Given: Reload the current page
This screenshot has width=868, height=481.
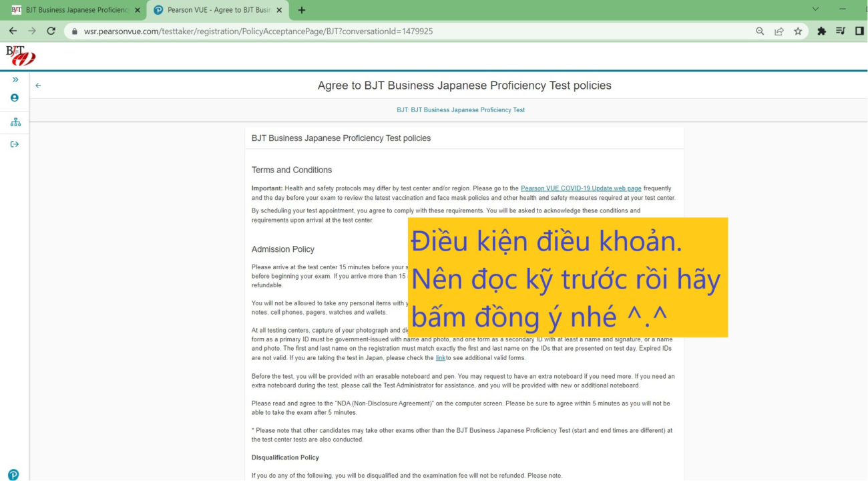Looking at the screenshot, I should click(51, 31).
